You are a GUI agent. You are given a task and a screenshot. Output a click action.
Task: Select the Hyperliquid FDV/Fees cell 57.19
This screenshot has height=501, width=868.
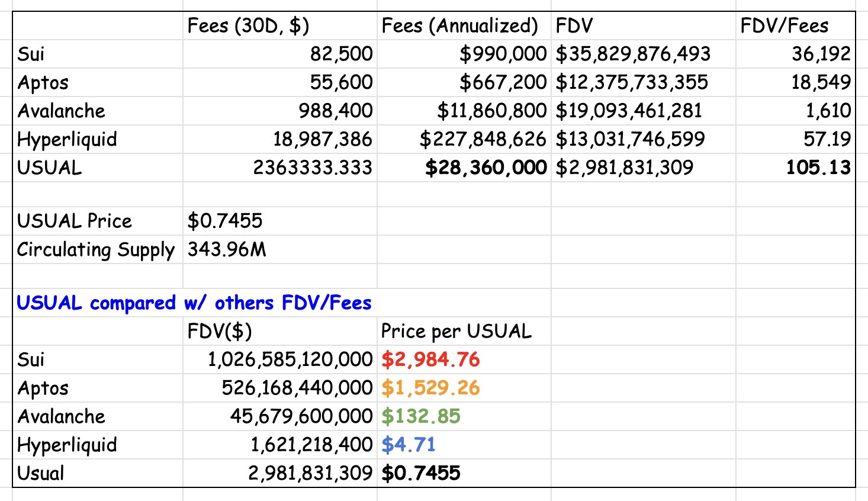(x=827, y=140)
